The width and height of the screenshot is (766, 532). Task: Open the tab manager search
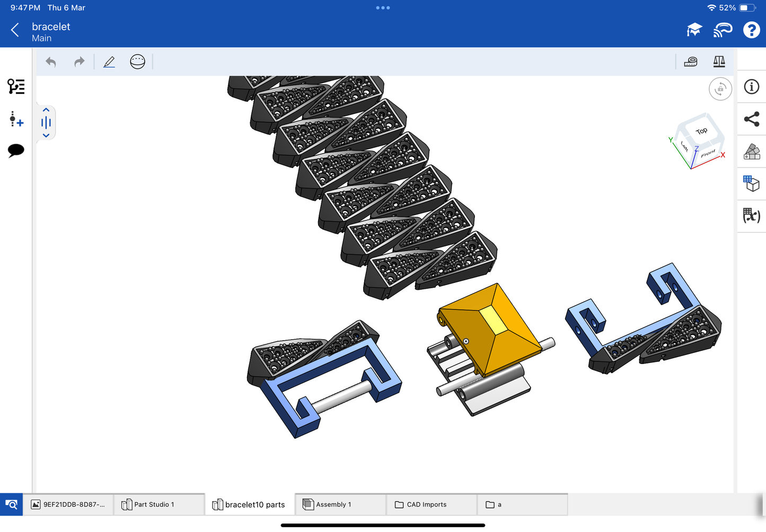pyautogui.click(x=11, y=504)
